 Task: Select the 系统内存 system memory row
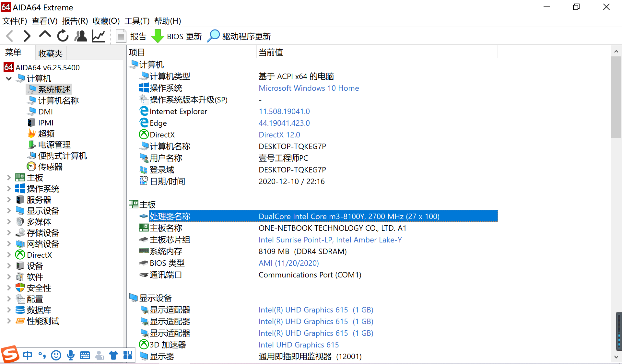click(318, 252)
